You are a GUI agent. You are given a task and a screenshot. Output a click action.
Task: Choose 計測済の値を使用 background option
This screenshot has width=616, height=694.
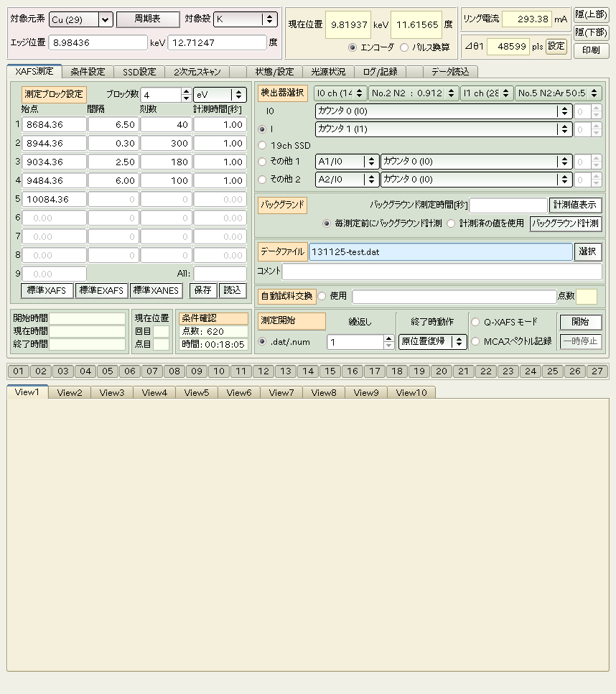click(x=452, y=223)
